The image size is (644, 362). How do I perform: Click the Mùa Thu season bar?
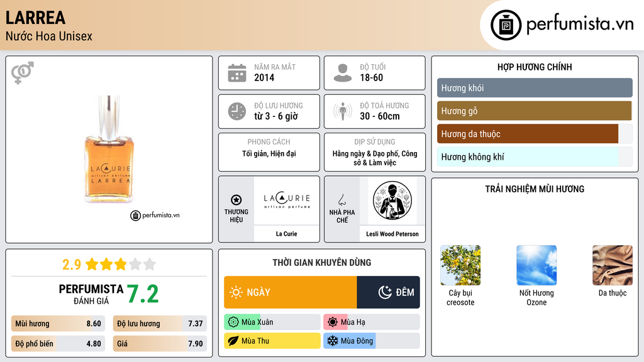272,341
